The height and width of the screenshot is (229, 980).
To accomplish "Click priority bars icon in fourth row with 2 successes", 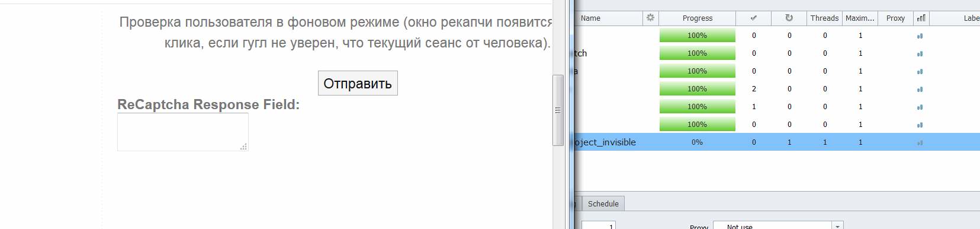I will (920, 89).
